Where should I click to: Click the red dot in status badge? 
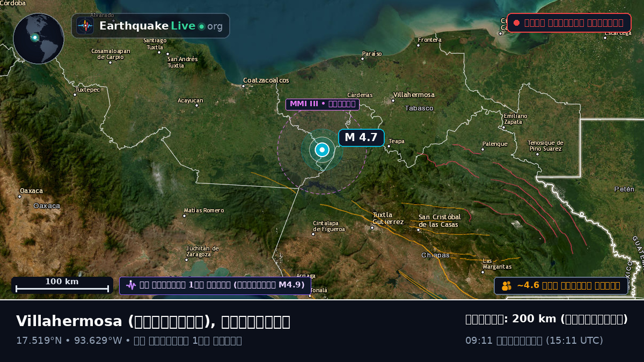click(x=516, y=23)
